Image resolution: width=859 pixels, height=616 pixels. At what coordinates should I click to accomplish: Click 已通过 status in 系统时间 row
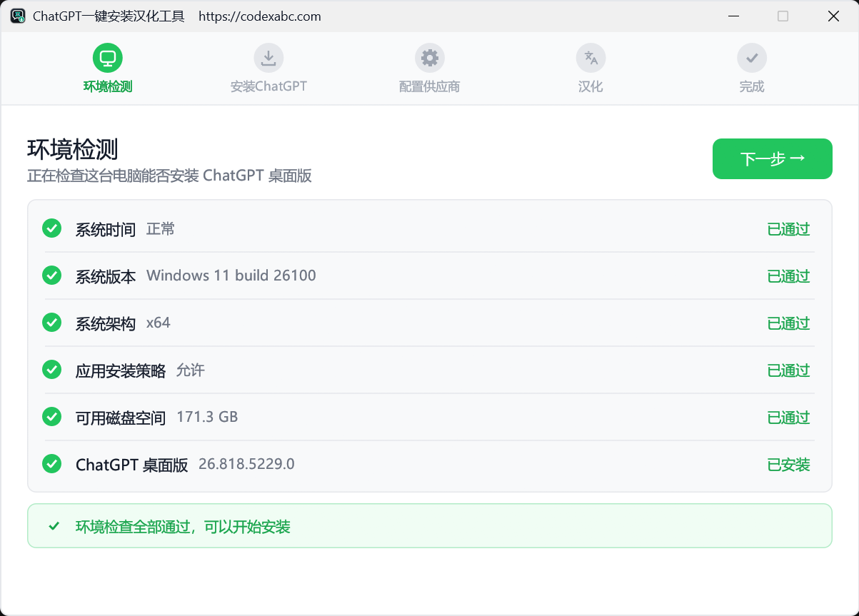789,229
